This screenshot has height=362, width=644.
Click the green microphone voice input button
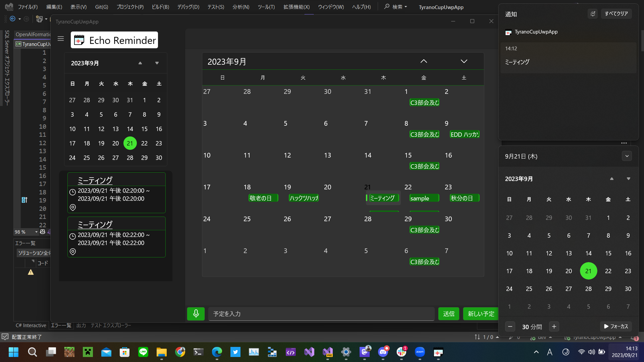pyautogui.click(x=196, y=314)
